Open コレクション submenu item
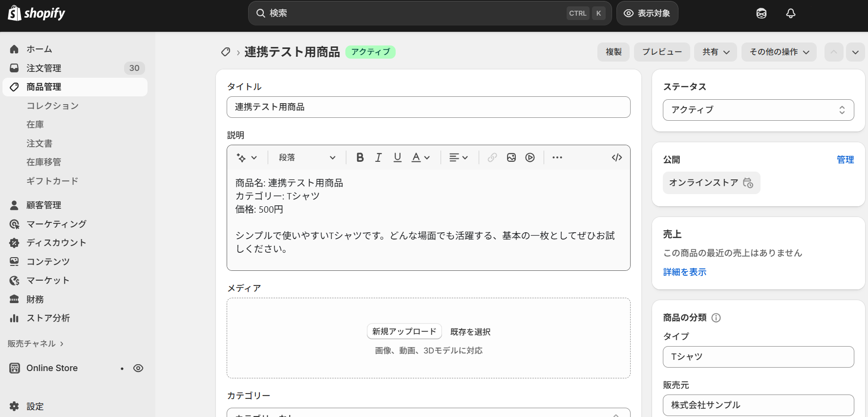868x417 pixels. click(52, 106)
